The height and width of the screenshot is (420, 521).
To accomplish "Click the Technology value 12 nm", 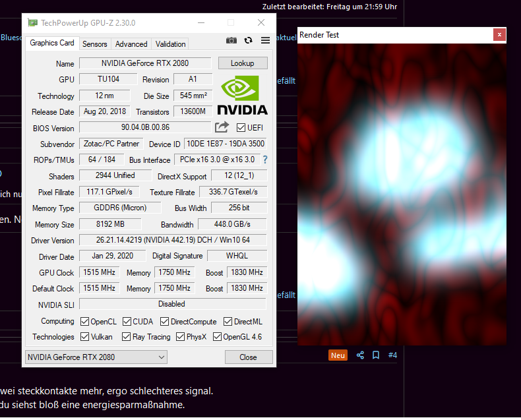I will [x=105, y=96].
